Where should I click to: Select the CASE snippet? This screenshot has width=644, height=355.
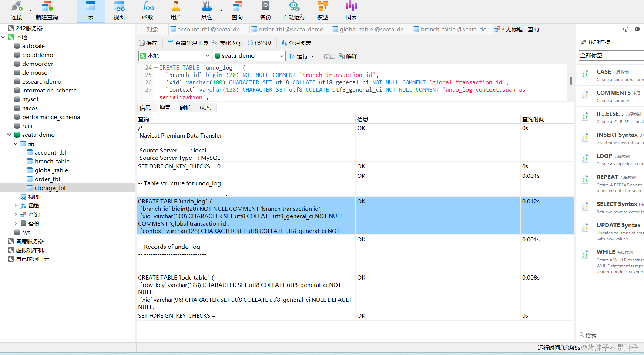611,75
